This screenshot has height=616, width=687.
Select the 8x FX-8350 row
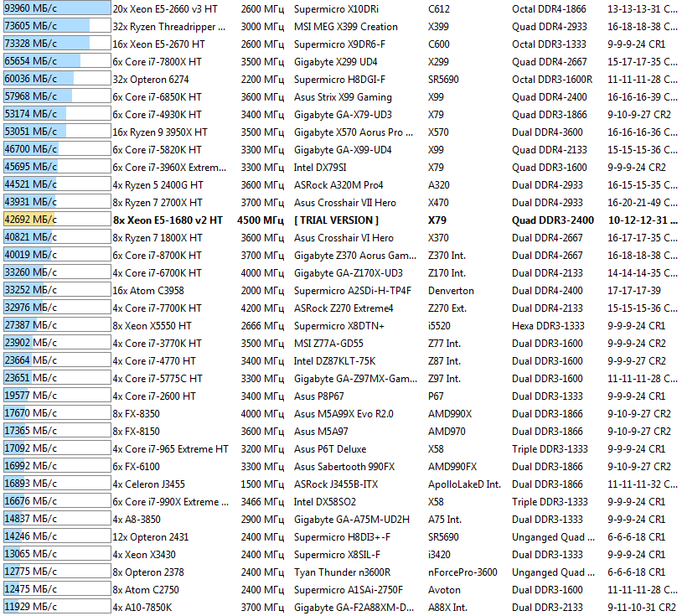tap(137, 414)
